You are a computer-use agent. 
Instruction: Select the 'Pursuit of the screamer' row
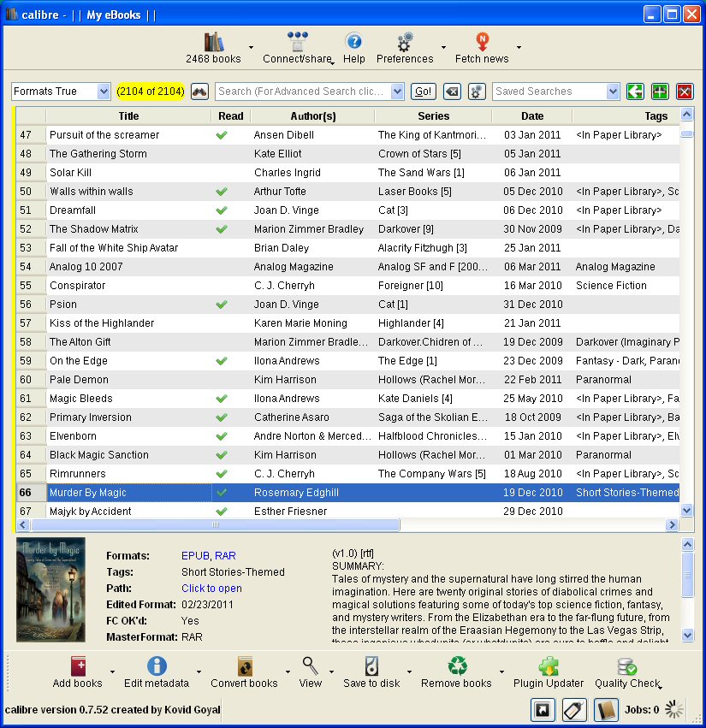(347, 135)
